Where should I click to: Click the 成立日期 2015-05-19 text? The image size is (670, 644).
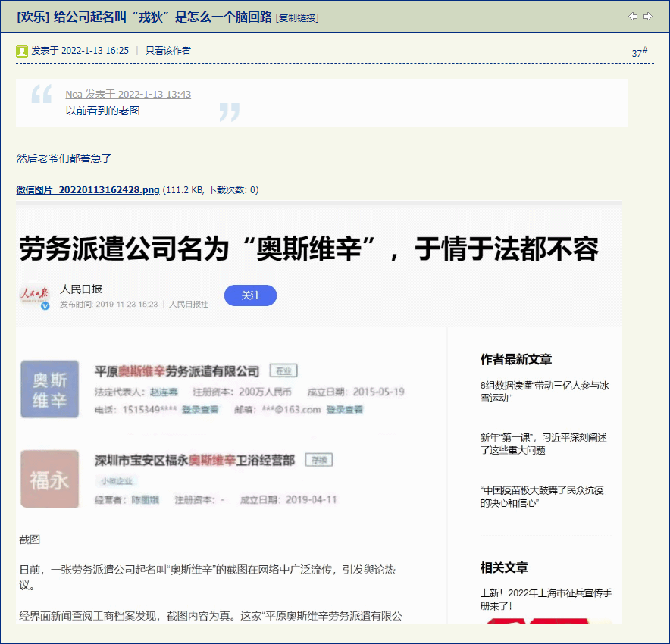(356, 392)
